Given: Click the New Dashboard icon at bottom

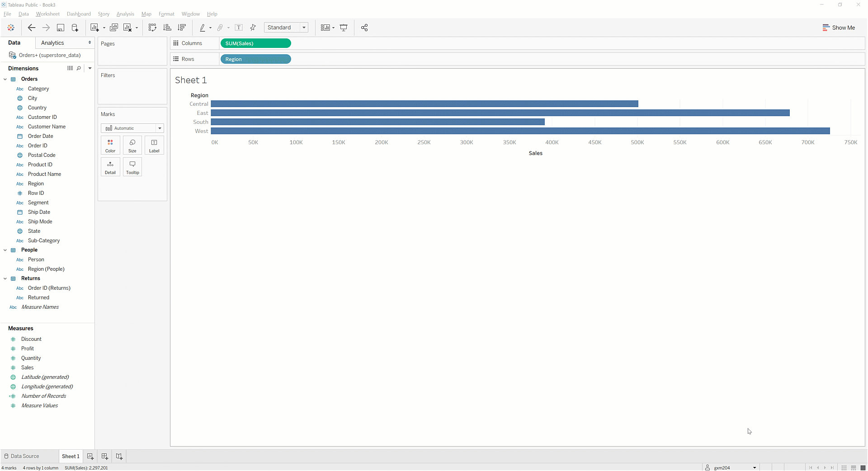Looking at the screenshot, I should [x=104, y=457].
